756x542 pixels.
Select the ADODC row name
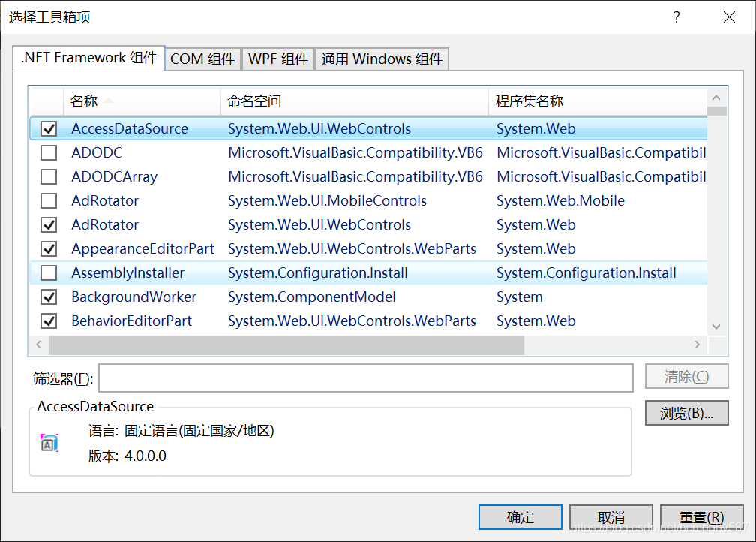coord(97,153)
